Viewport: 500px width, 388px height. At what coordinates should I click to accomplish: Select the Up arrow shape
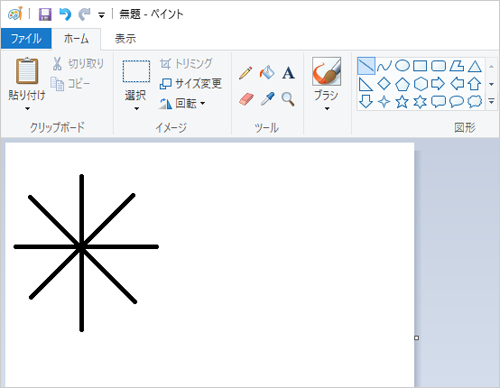pos(474,84)
